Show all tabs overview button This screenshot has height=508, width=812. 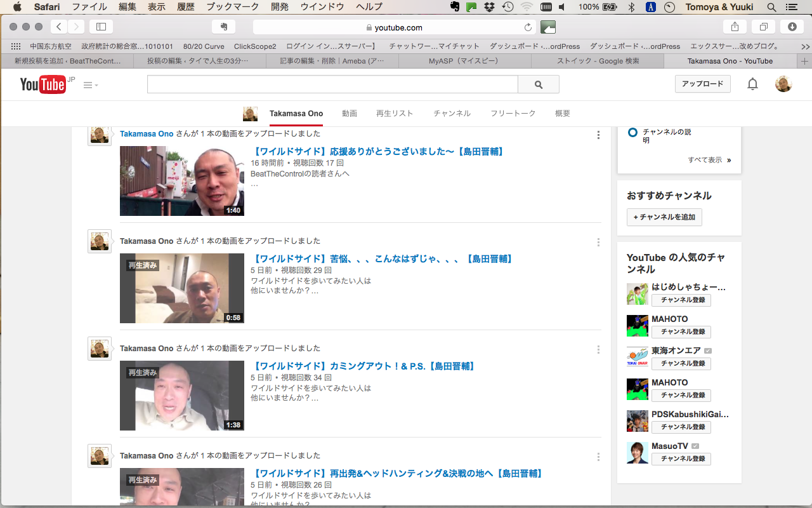tap(764, 27)
